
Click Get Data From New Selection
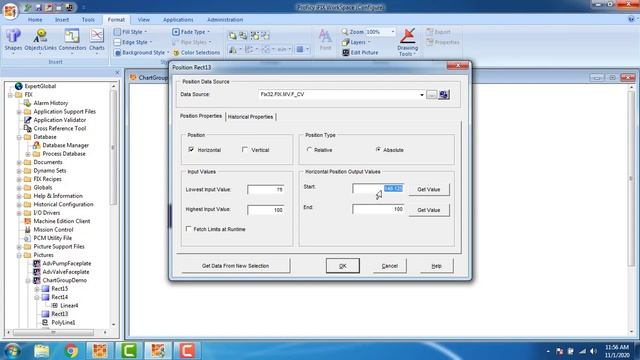pyautogui.click(x=236, y=266)
